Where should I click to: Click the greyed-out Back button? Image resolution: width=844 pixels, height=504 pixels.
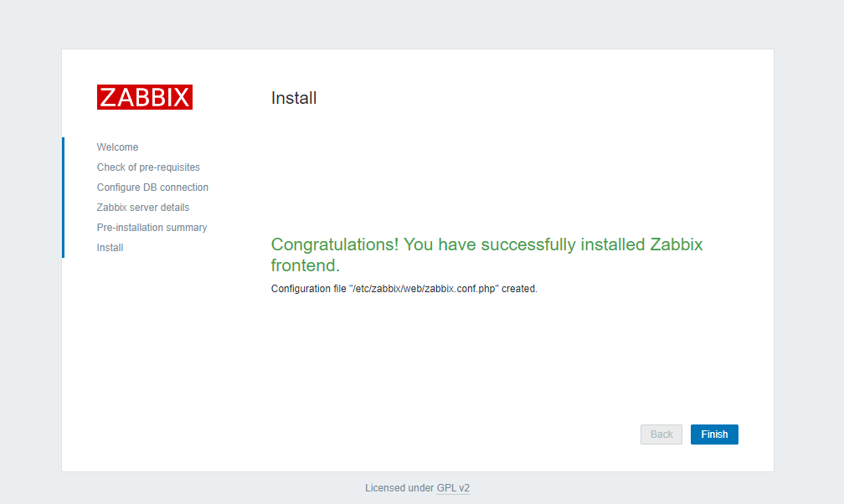tap(661, 435)
